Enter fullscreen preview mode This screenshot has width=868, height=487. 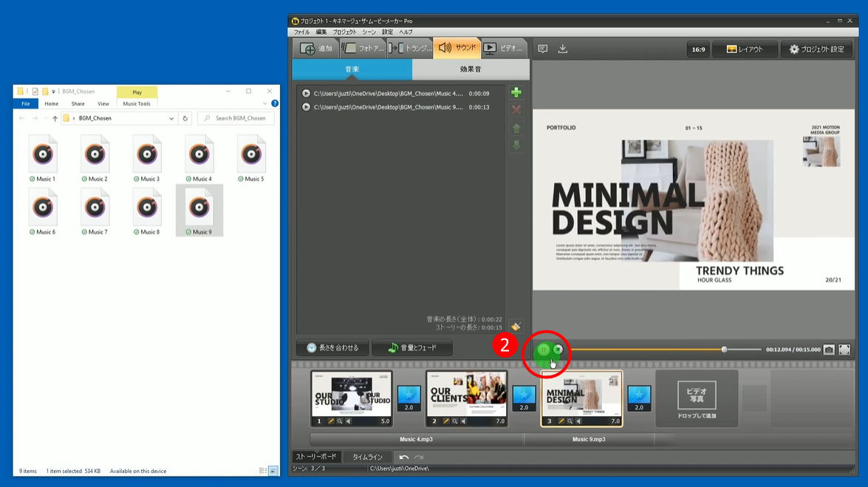844,350
